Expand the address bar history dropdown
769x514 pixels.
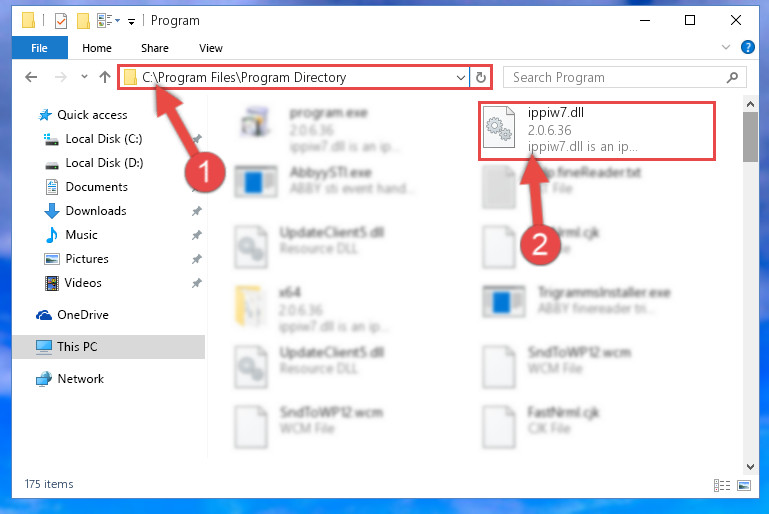tap(461, 77)
